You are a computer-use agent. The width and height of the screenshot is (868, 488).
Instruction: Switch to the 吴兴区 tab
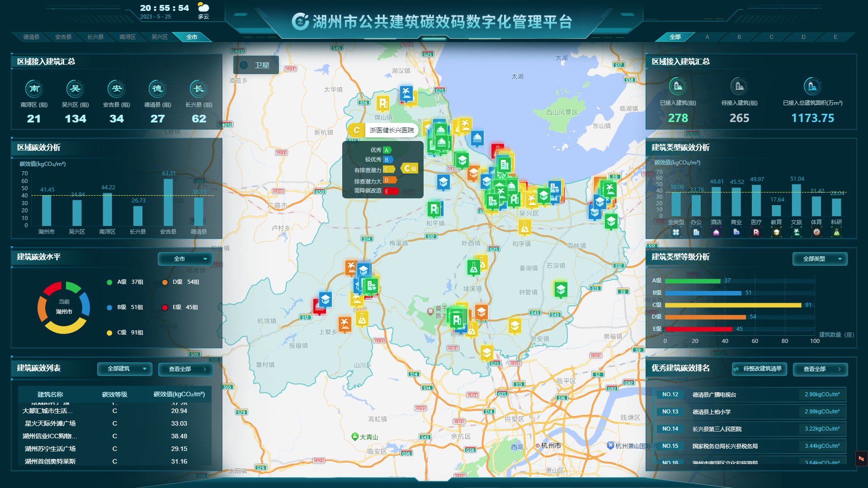pyautogui.click(x=160, y=37)
